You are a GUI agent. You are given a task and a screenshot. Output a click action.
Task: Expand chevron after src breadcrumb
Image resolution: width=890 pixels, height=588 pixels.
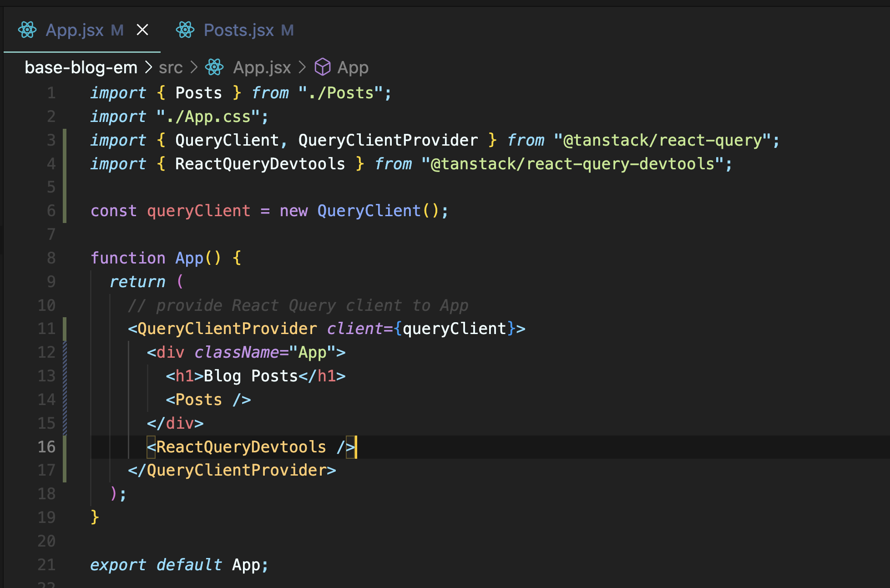[x=194, y=67]
